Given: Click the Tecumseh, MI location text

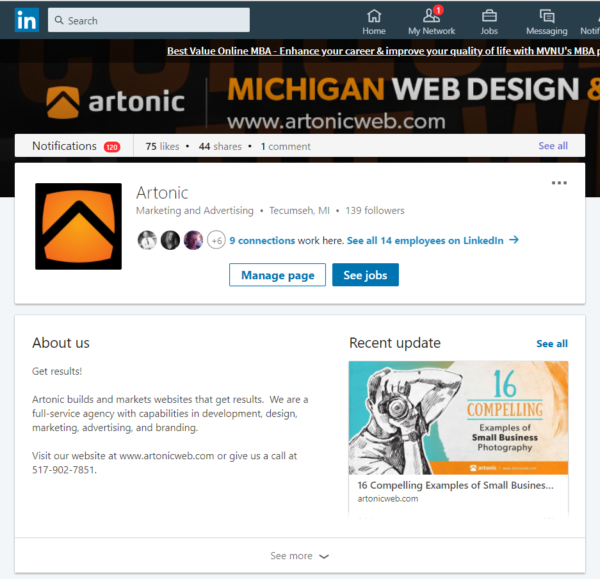Looking at the screenshot, I should tap(299, 210).
